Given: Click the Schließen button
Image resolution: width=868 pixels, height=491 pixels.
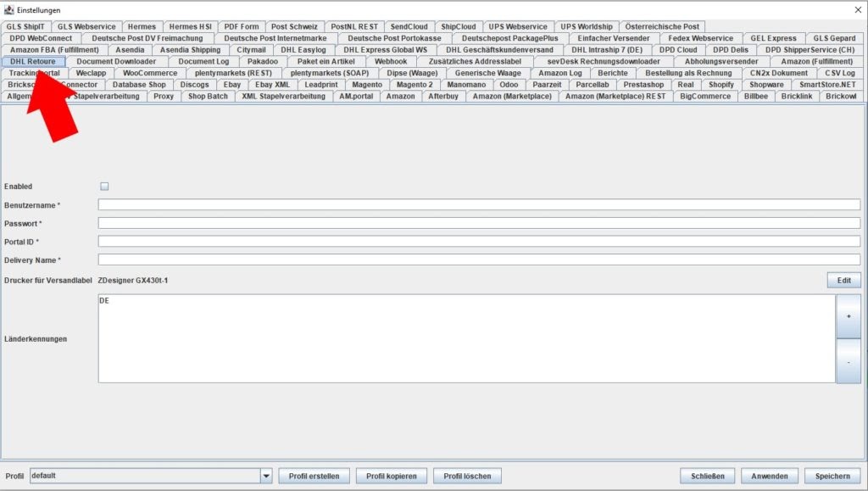Looking at the screenshot, I should pyautogui.click(x=708, y=476).
